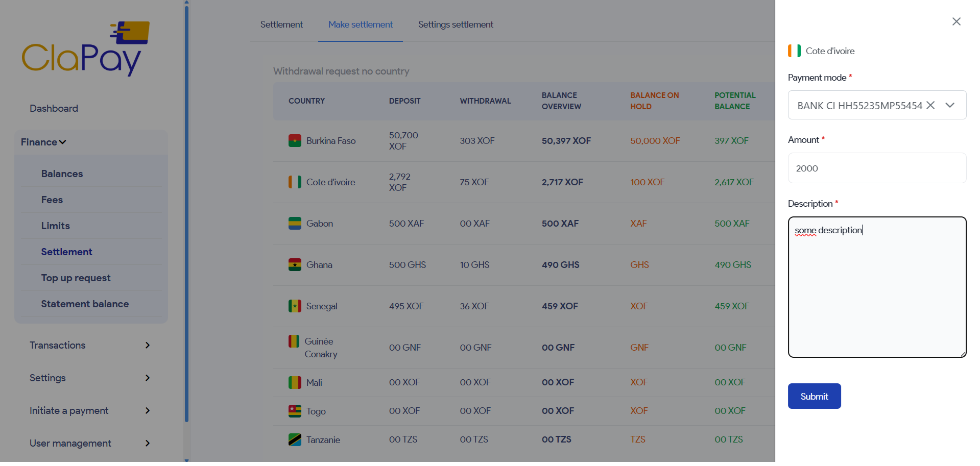Open Statement balance in the sidebar

click(x=85, y=304)
